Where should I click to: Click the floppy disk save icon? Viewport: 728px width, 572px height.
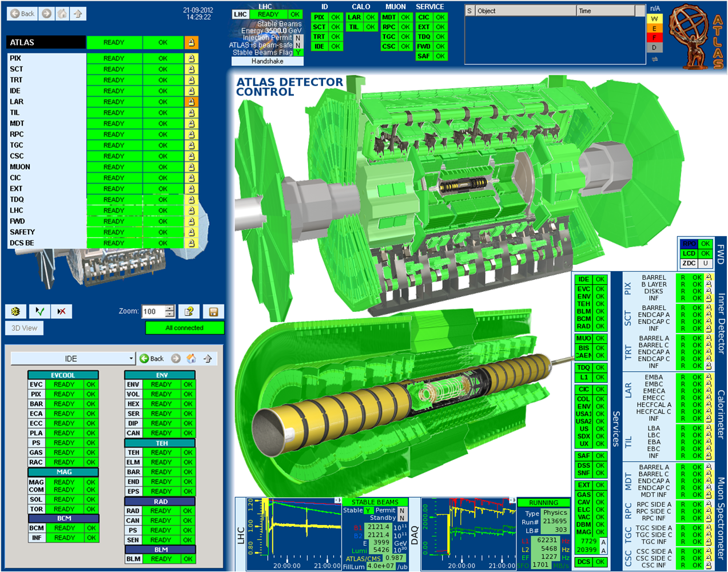pyautogui.click(x=213, y=312)
